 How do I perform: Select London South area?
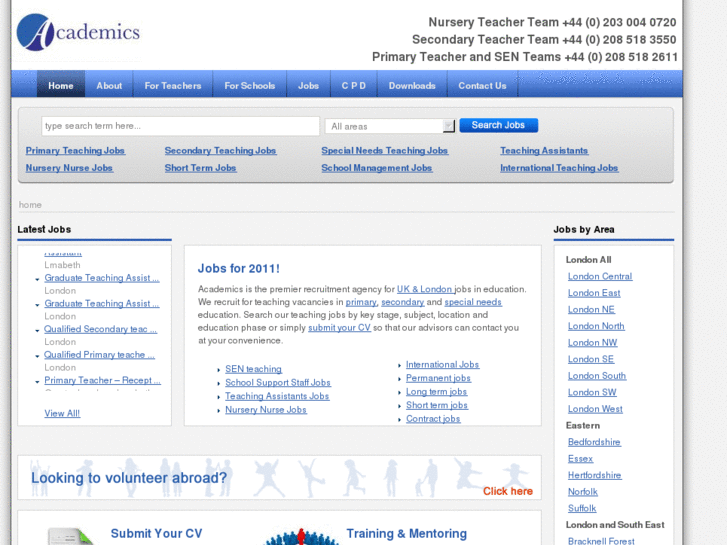point(597,376)
